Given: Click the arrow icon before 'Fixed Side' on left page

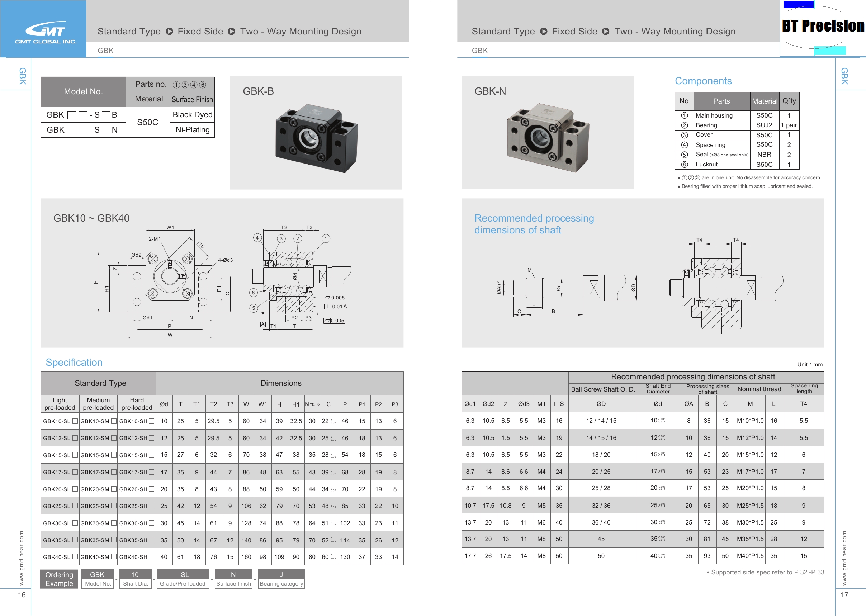Looking at the screenshot, I should [x=170, y=32].
